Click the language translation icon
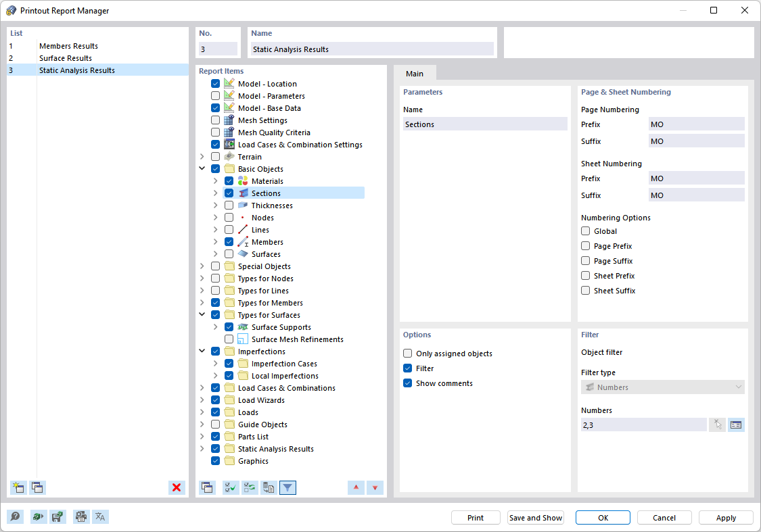This screenshot has width=761, height=532. click(100, 516)
